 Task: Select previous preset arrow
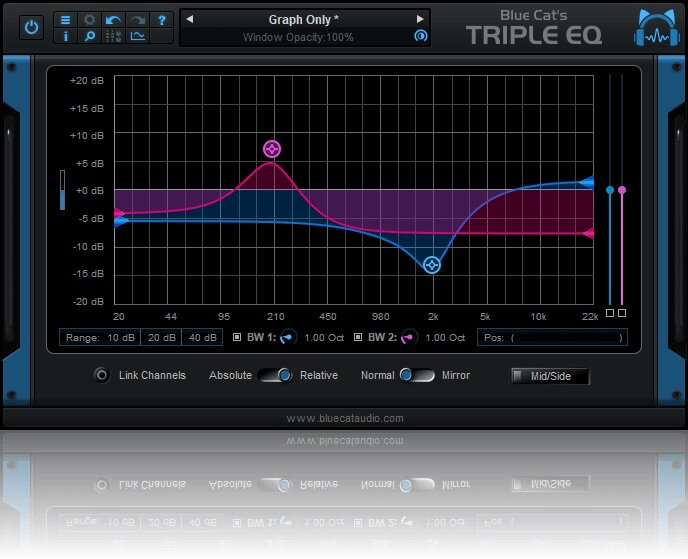[x=190, y=19]
